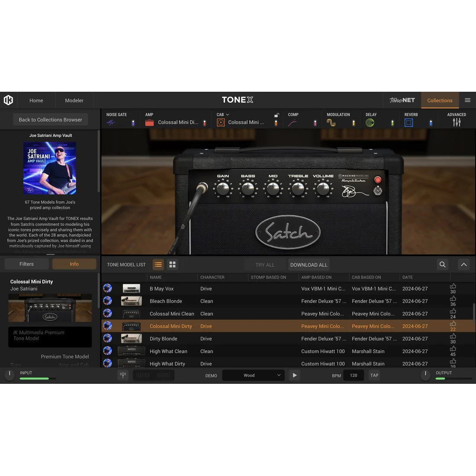Screen dimensions: 476x476
Task: Switch to grid view icon
Action: pyautogui.click(x=172, y=264)
